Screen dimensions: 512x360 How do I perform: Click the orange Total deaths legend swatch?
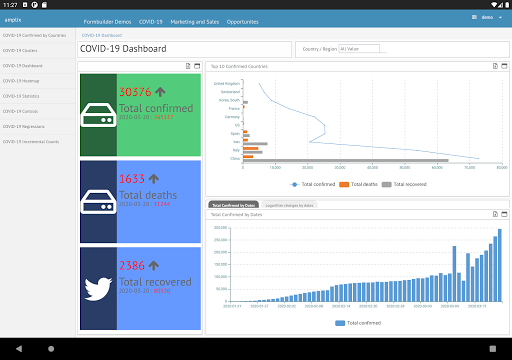coord(344,184)
